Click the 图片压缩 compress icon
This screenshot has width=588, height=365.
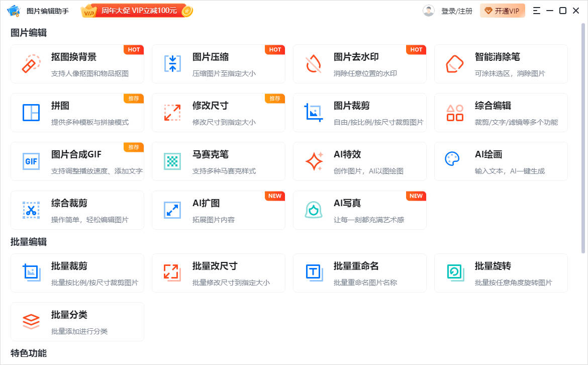click(172, 63)
